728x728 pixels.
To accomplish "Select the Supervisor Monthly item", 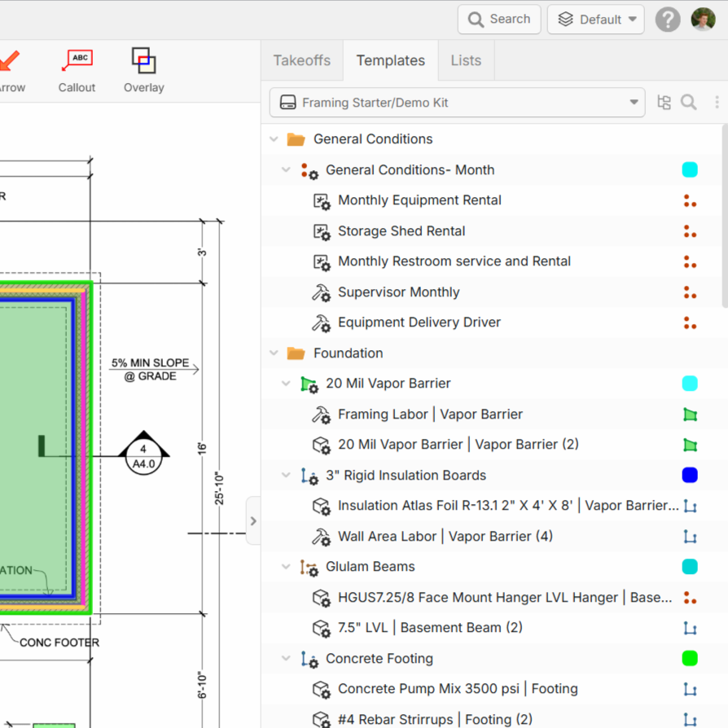I will (x=398, y=292).
